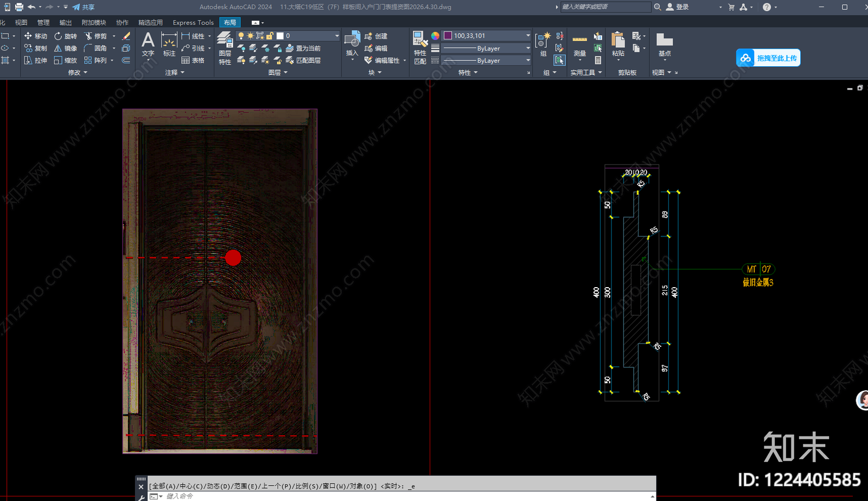This screenshot has width=868, height=501.
Task: Click the keyword search input field
Action: click(x=605, y=7)
